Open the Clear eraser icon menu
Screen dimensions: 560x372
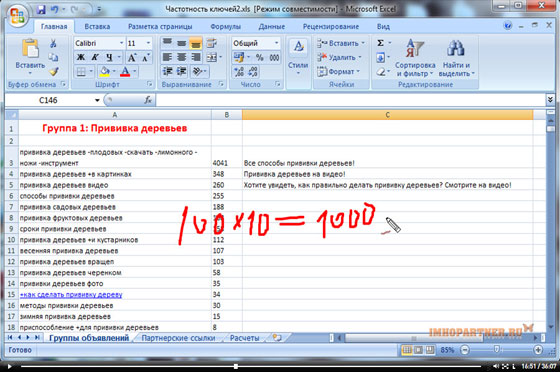pyautogui.click(x=381, y=71)
